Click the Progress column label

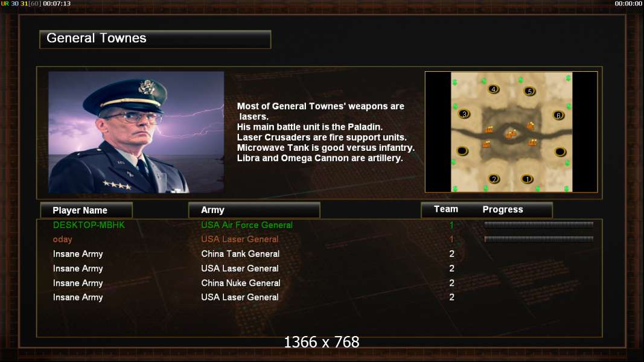click(503, 209)
